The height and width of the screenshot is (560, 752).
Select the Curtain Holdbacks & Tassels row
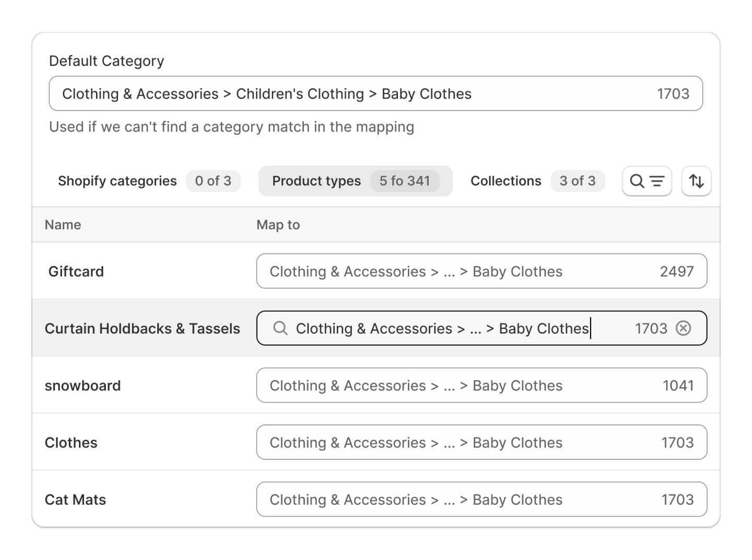click(x=142, y=328)
